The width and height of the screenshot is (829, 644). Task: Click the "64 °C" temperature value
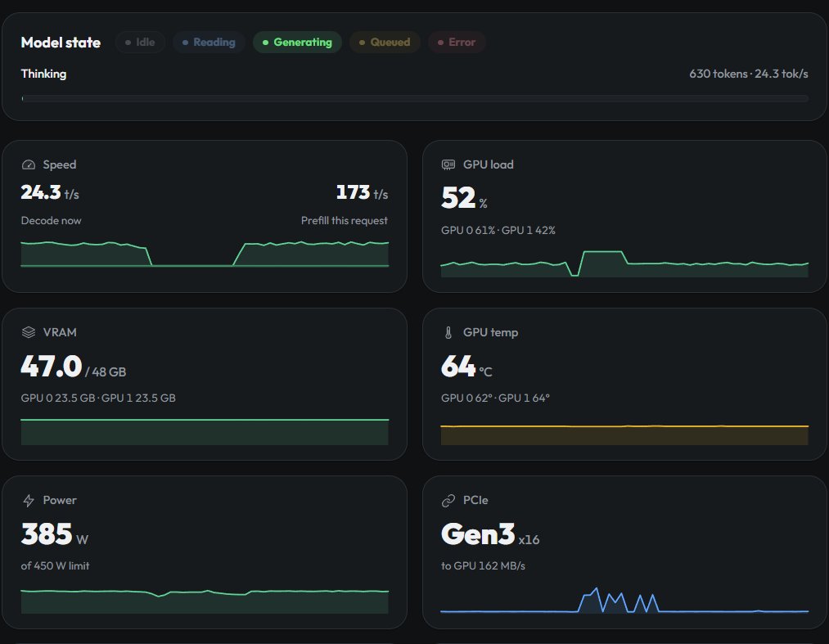466,367
